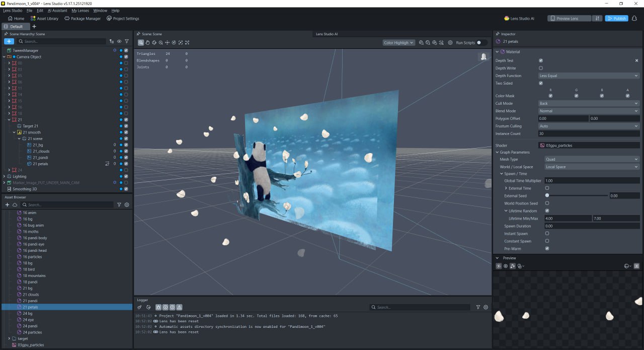Toggle the Pre-Warm checkbox

tap(547, 249)
